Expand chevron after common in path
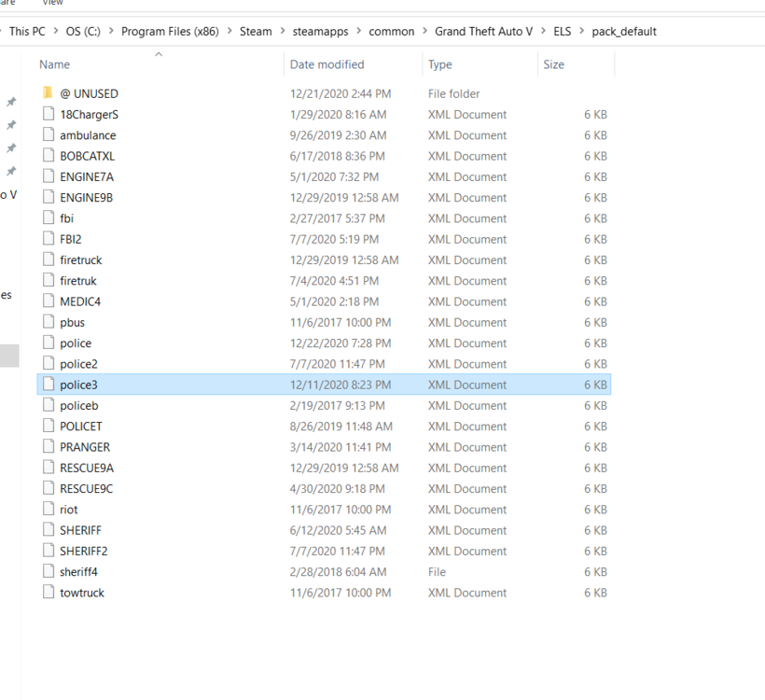This screenshot has width=765, height=700. point(424,31)
